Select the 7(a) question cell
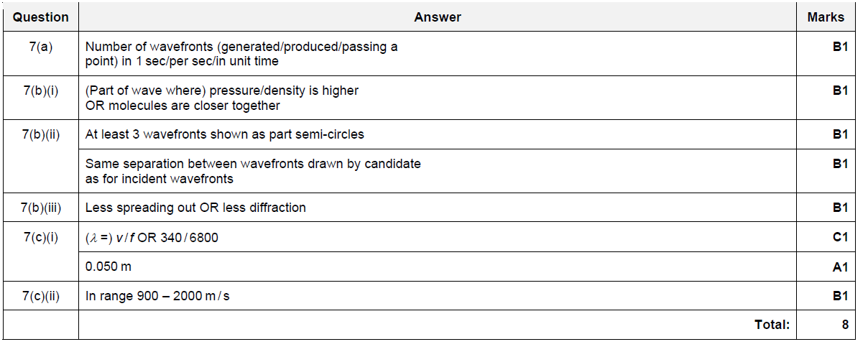This screenshot has height=352, width=868. (x=41, y=47)
